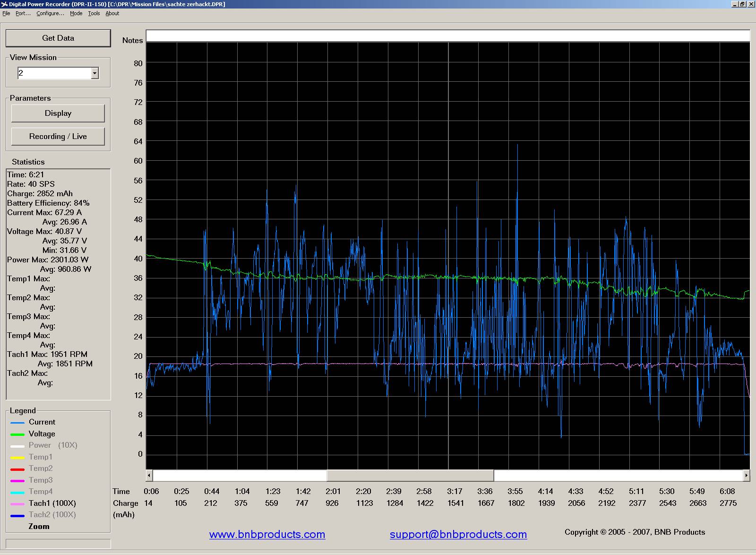The image size is (756, 555).
Task: Click the chart scrollbar right arrow
Action: [746, 475]
